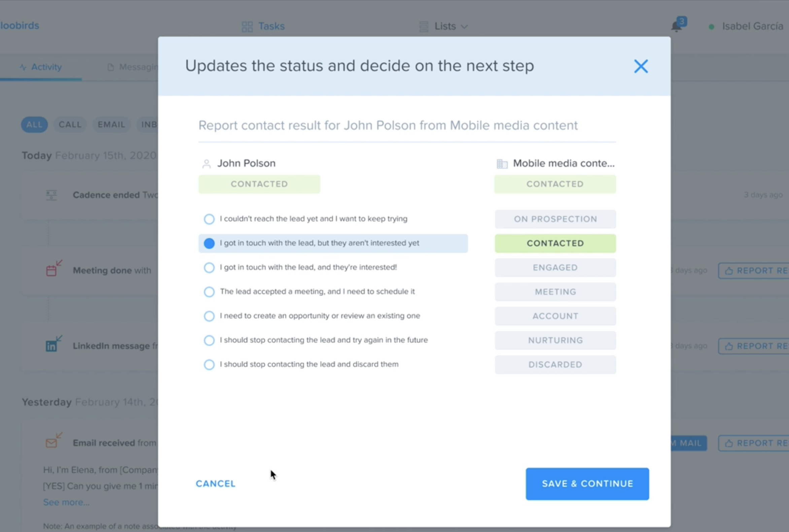Click the Tasks grid icon

point(247,27)
